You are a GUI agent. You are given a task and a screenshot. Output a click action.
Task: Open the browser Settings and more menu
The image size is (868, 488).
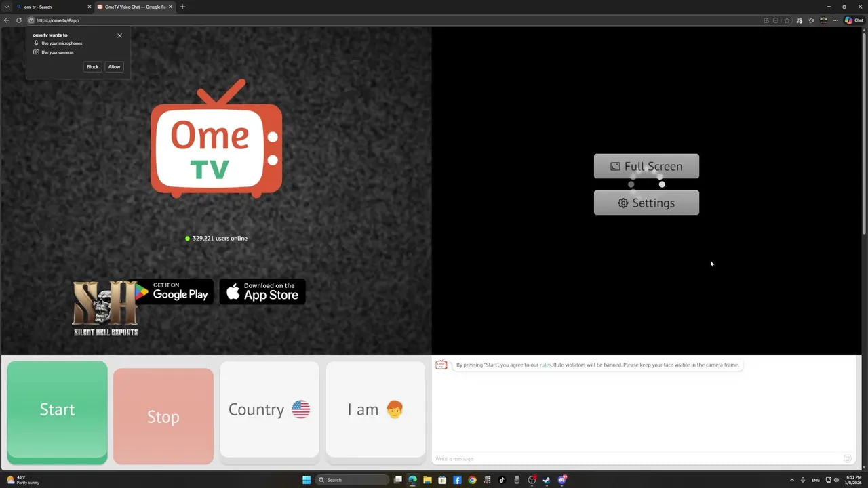click(834, 20)
